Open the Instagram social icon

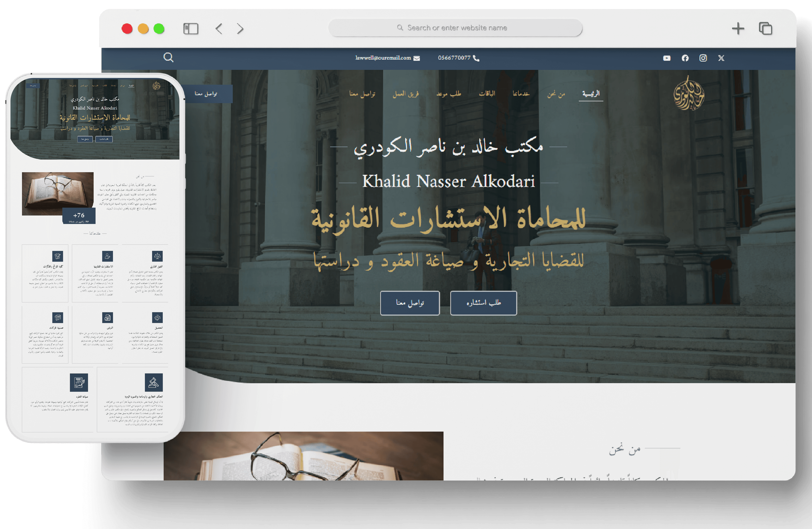pyautogui.click(x=703, y=58)
